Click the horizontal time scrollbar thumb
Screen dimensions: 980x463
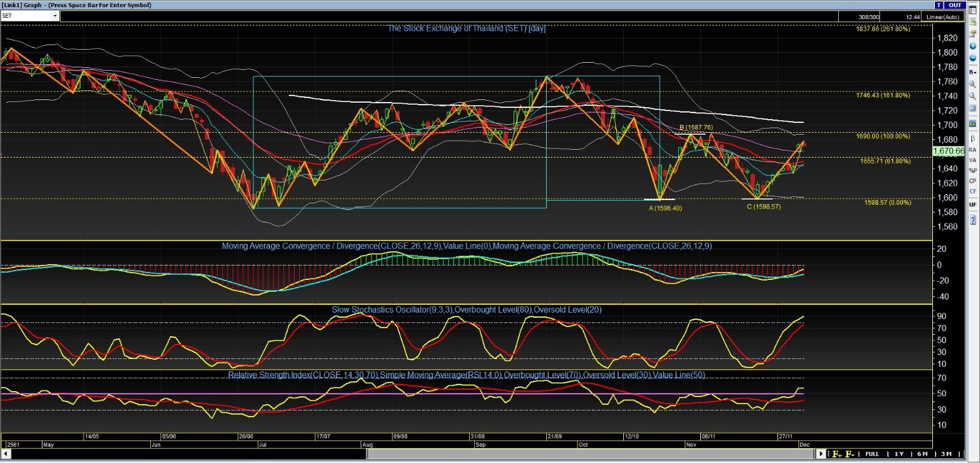(591, 454)
